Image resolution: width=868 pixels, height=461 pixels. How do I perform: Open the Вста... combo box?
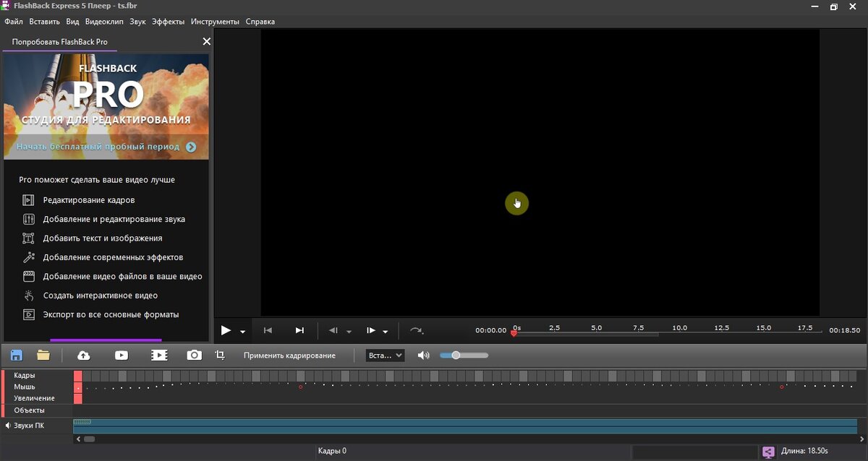385,356
